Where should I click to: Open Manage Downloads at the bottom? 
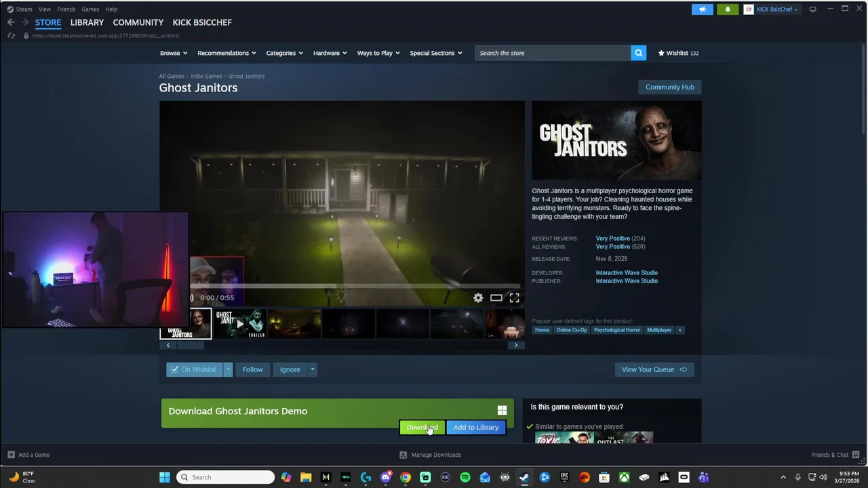430,455
